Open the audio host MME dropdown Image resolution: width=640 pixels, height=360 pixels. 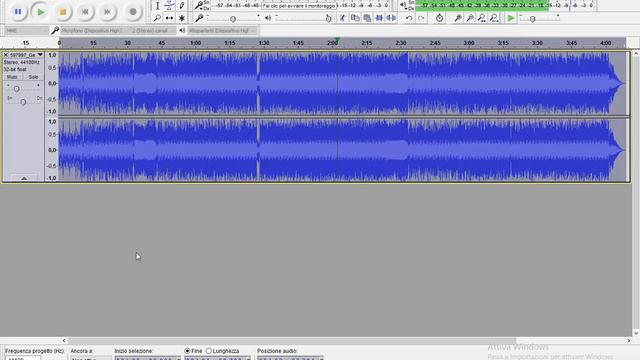tap(27, 31)
